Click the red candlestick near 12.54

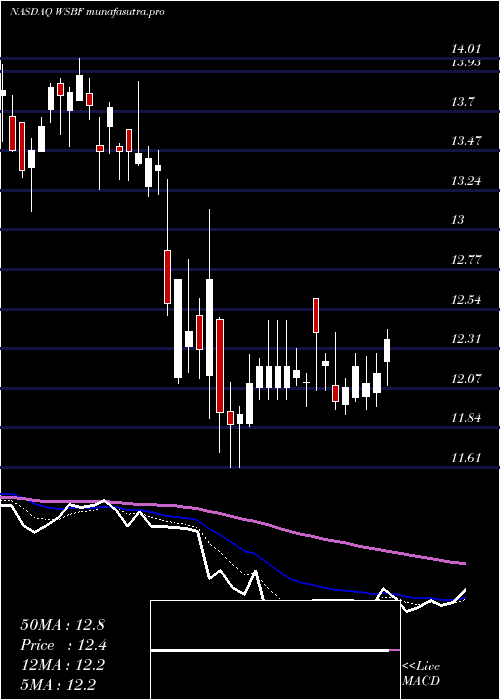[x=316, y=315]
